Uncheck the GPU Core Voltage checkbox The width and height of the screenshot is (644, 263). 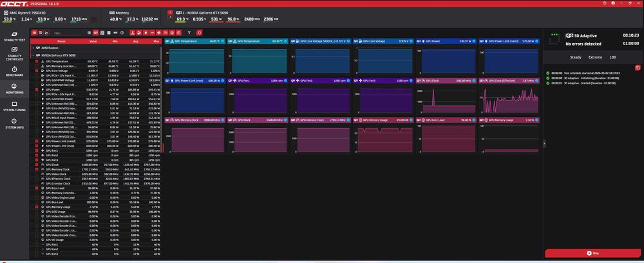pyautogui.click(x=37, y=71)
